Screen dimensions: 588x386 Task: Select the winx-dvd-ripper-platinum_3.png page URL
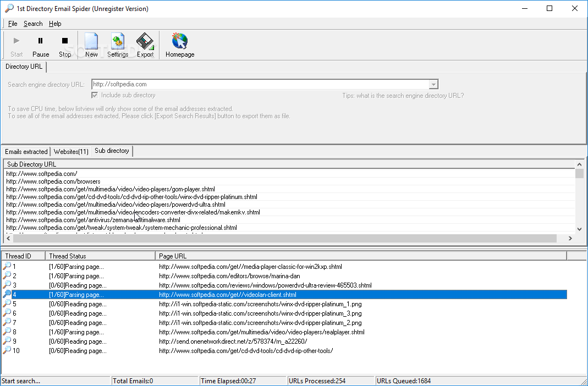coord(260,313)
